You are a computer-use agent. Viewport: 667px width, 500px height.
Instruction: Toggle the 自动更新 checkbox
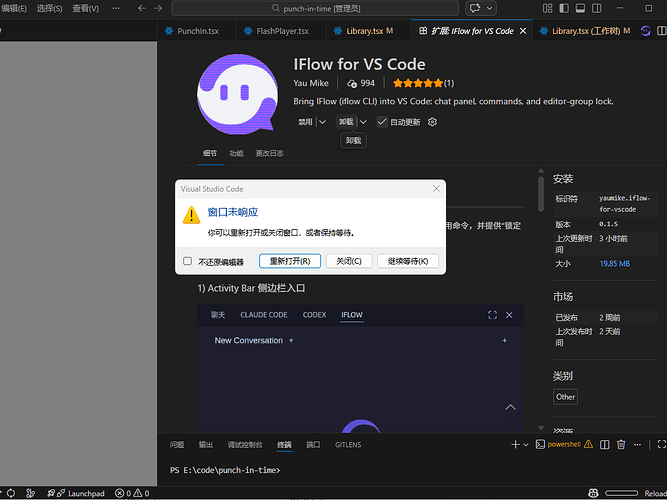point(381,122)
